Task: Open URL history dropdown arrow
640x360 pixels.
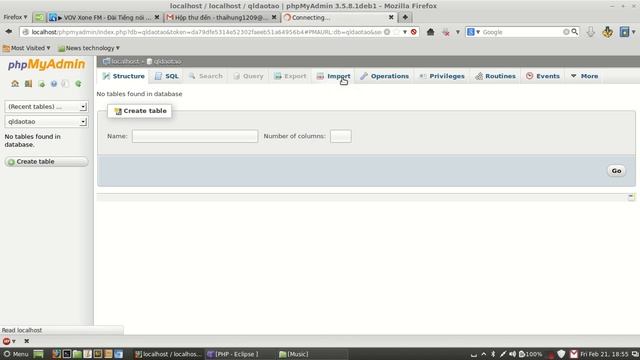Action: pyautogui.click(x=405, y=32)
